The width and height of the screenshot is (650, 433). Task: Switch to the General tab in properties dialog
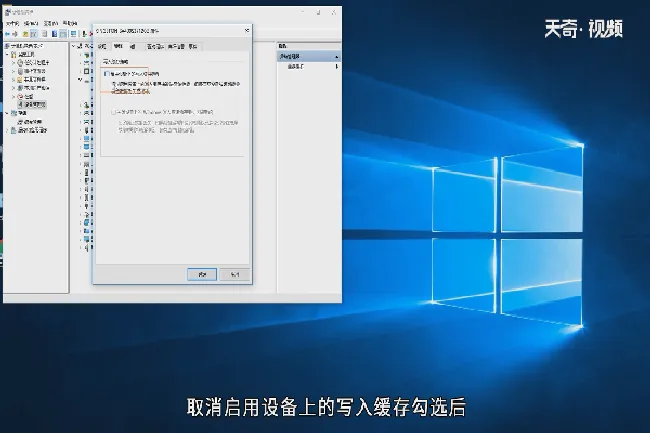[x=102, y=46]
